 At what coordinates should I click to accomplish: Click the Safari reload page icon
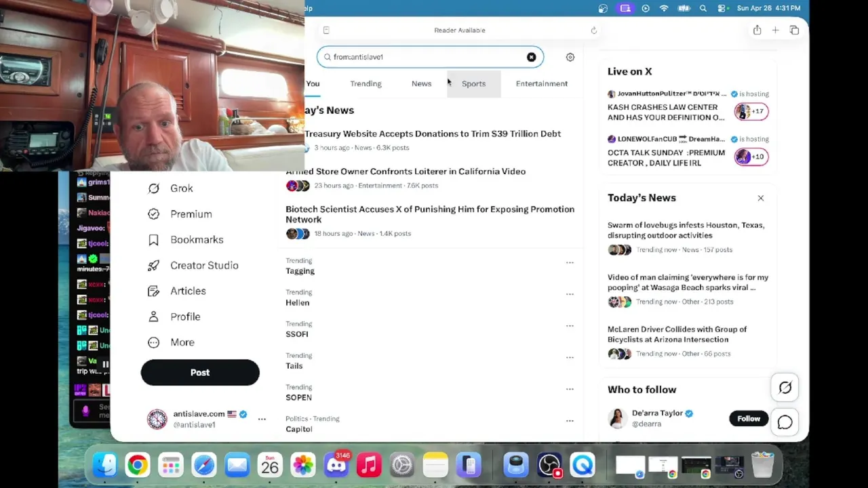pyautogui.click(x=593, y=30)
